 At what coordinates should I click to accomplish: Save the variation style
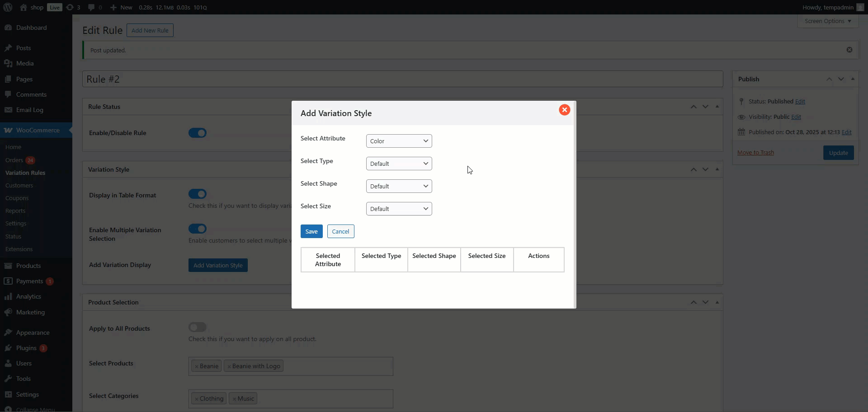(311, 231)
